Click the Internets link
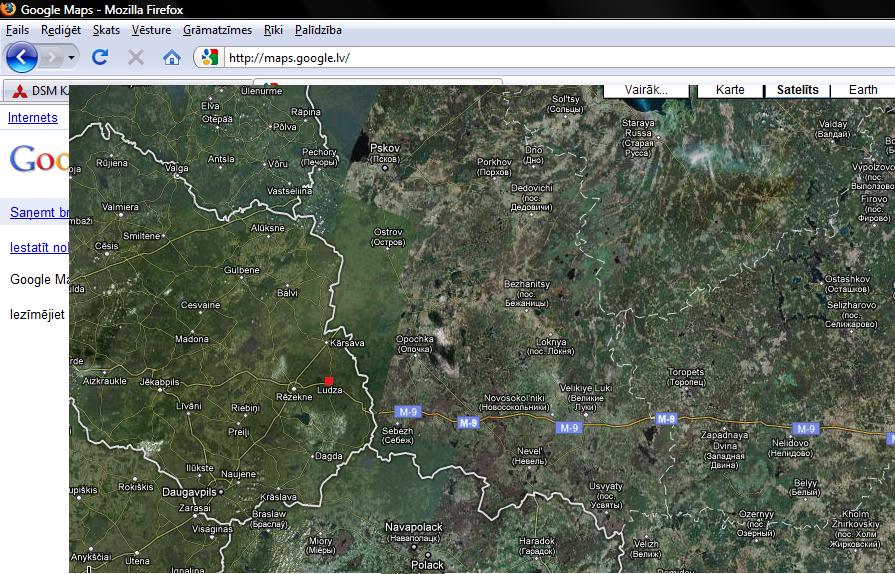Screen dimensions: 895x574 click(33, 117)
